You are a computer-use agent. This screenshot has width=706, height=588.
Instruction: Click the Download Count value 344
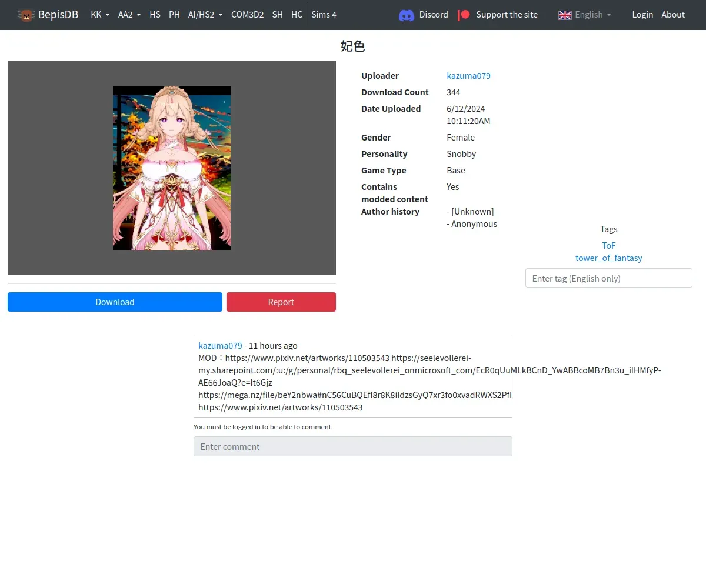454,92
